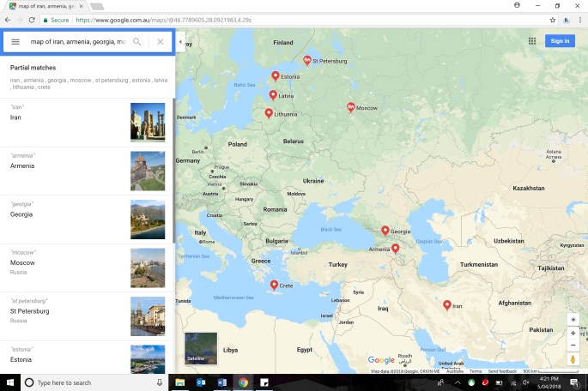Click the St Petersburg map pin
The image size is (588, 391).
tap(306, 60)
